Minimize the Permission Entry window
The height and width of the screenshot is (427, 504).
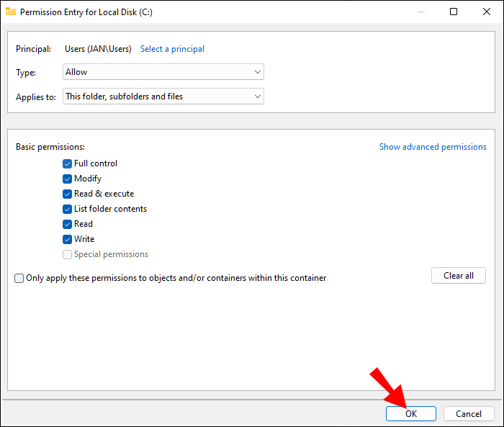pyautogui.click(x=421, y=12)
